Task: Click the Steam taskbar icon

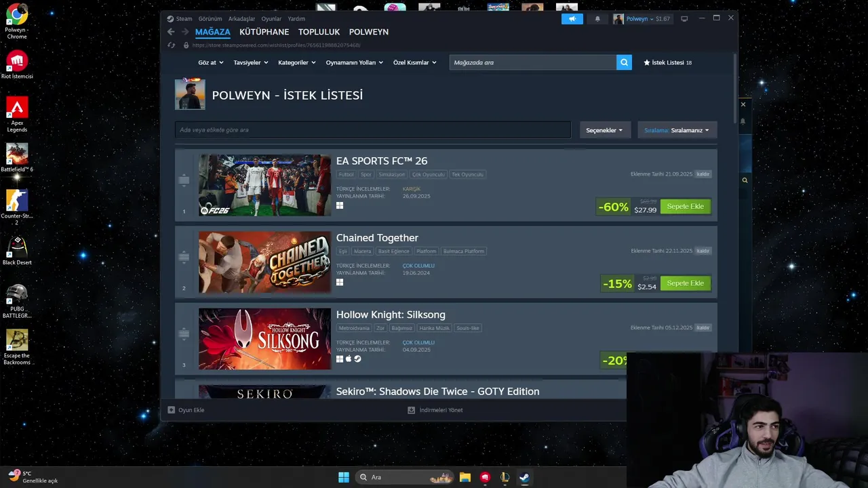Action: click(x=524, y=477)
